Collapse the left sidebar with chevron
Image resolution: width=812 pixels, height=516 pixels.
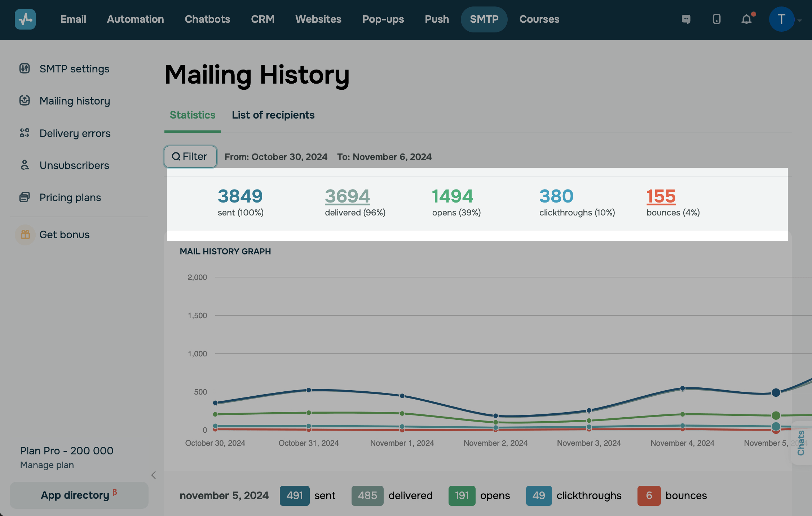pyautogui.click(x=154, y=475)
